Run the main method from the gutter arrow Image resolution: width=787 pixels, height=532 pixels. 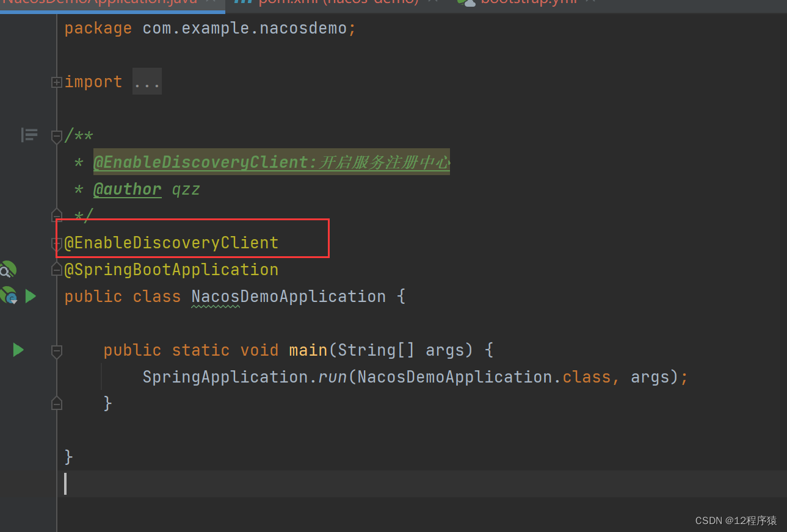[x=18, y=350]
